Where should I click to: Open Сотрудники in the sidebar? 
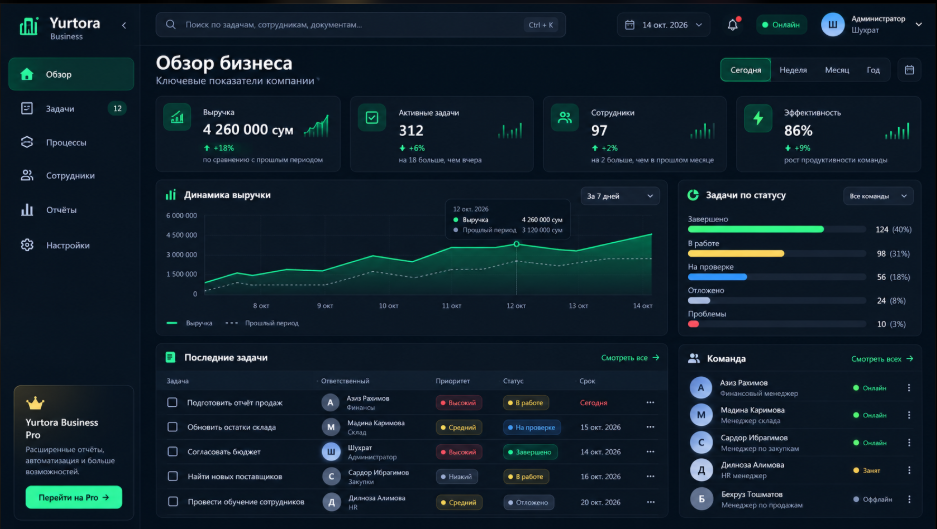tap(71, 176)
